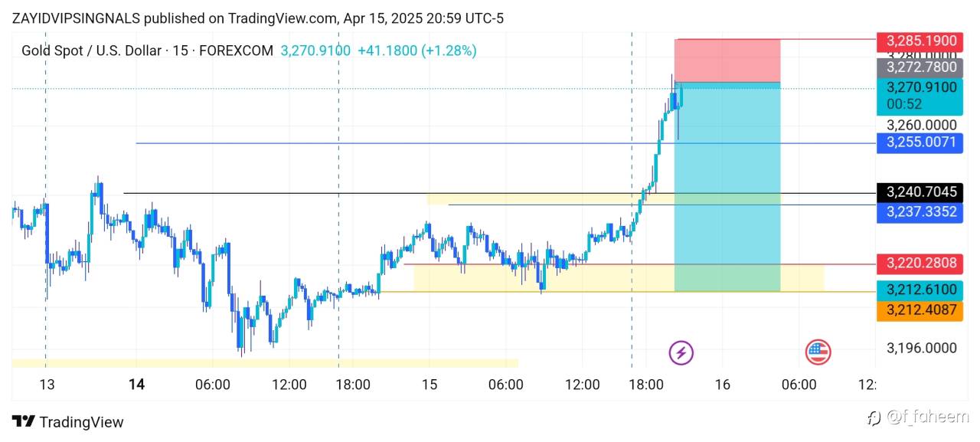Select the black 3,240.7045 price label
The image size is (980, 442).
point(920,192)
